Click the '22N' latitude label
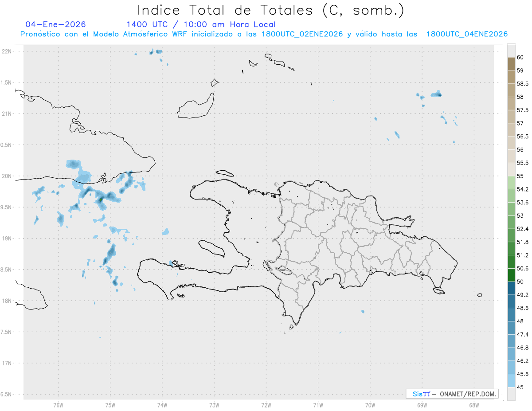This screenshot has width=532, height=411. tap(7, 51)
